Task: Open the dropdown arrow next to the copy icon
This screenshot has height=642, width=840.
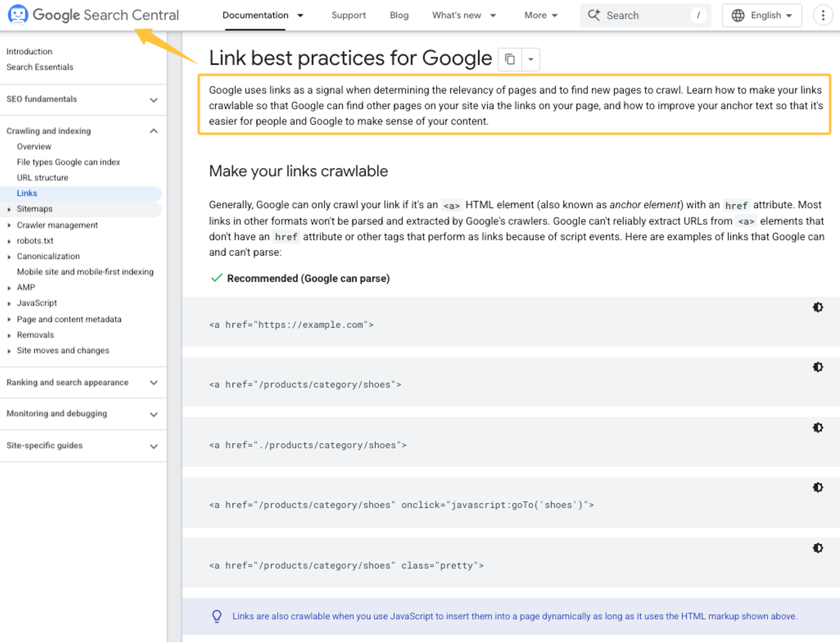Action: [x=531, y=59]
